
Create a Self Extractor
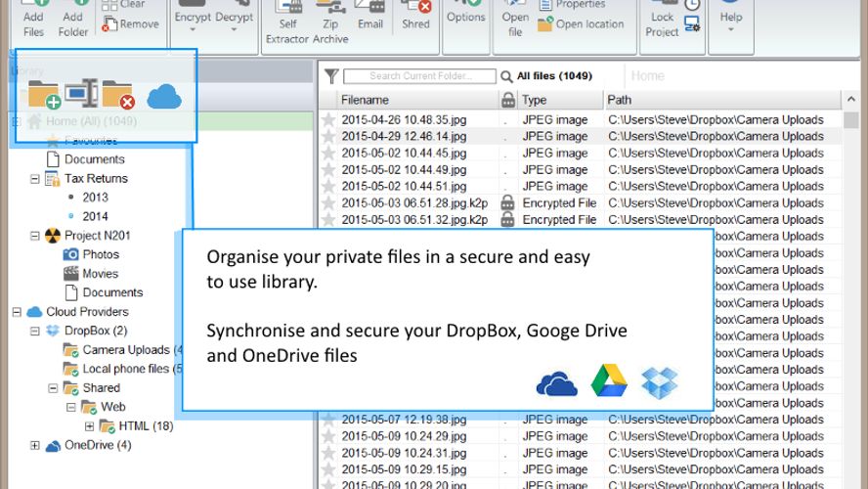pos(287,22)
